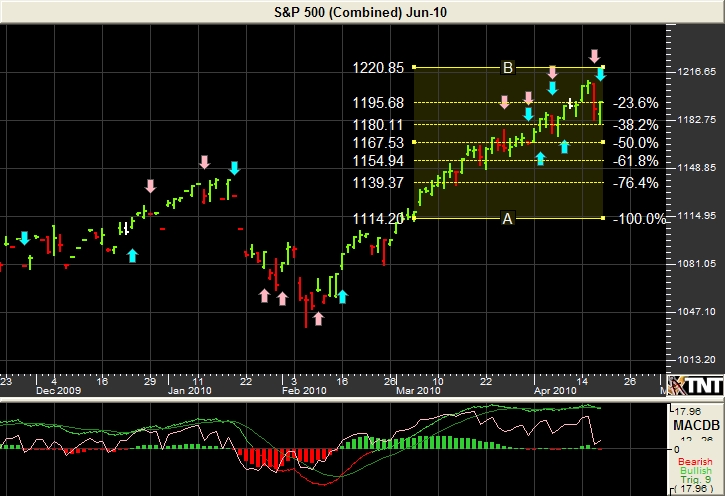Screen dimensions: 725x496
Task: Click the 1114.20 Fibonacci price label
Action: tap(378, 219)
